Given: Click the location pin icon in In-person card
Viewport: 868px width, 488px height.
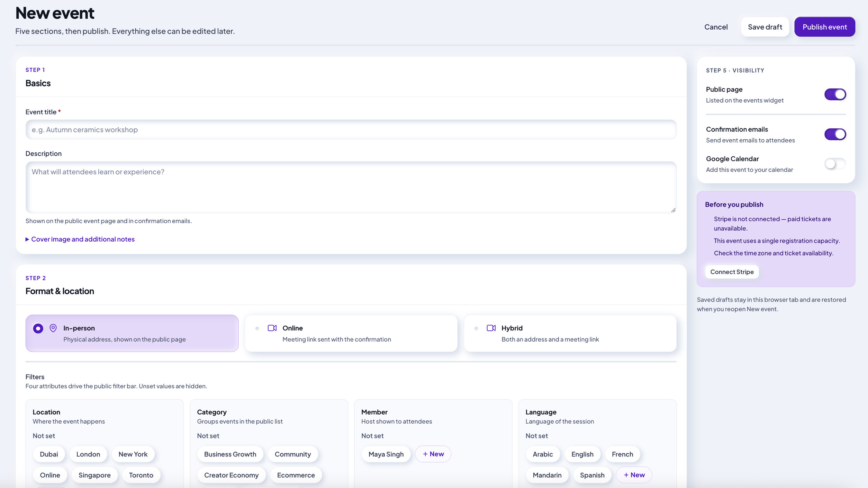Looking at the screenshot, I should pyautogui.click(x=53, y=328).
